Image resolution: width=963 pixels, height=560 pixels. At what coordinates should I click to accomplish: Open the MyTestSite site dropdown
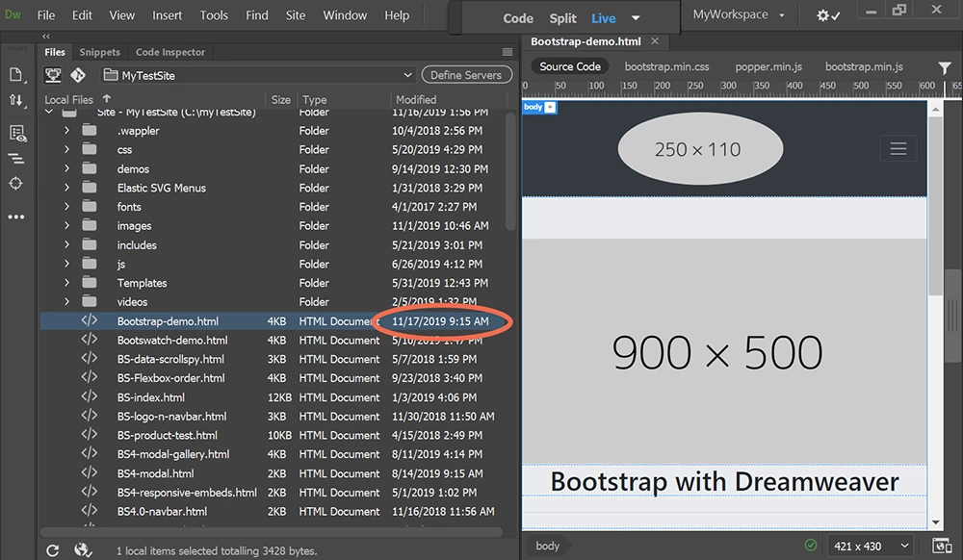pyautogui.click(x=257, y=75)
